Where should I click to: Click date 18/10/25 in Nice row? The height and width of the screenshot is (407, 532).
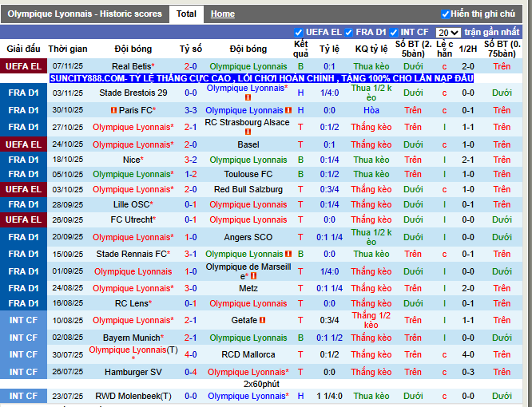68,160
